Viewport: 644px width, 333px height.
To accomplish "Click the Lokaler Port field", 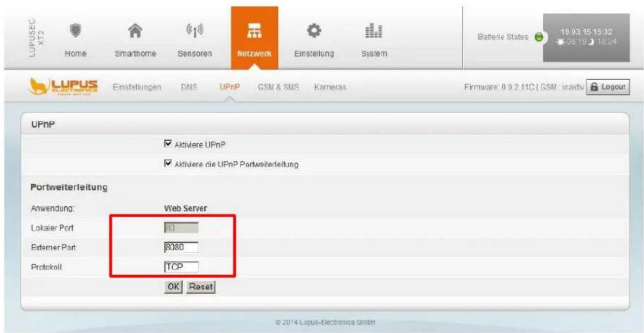I will point(181,228).
